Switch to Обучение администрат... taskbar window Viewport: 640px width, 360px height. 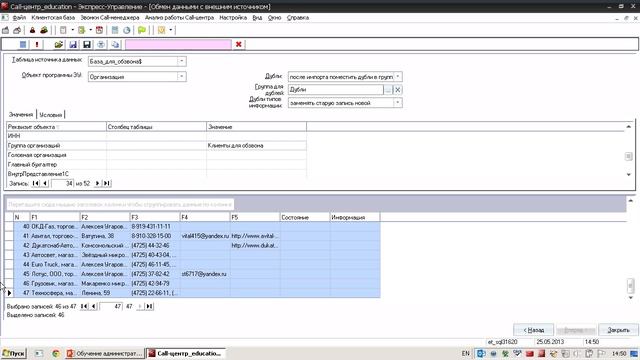point(105,353)
